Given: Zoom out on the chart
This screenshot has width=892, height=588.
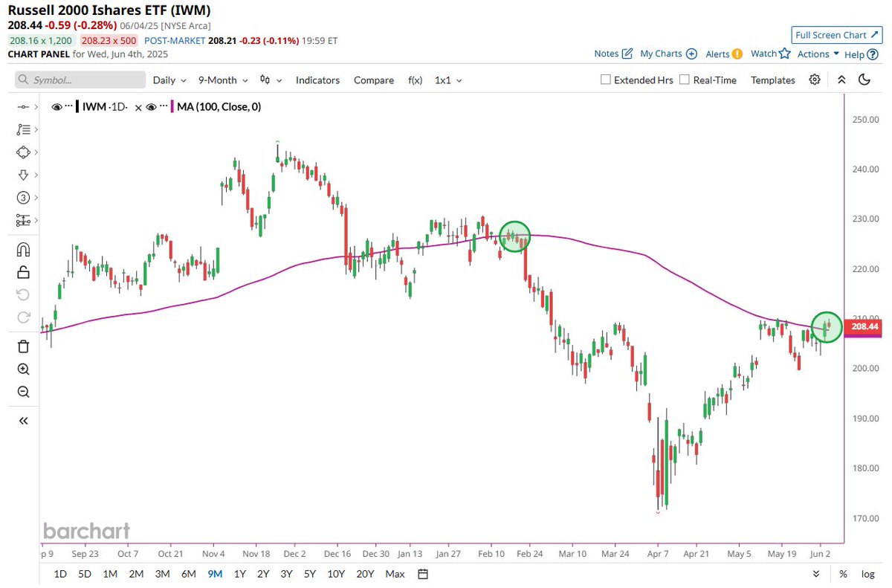Looking at the screenshot, I should click(23, 392).
